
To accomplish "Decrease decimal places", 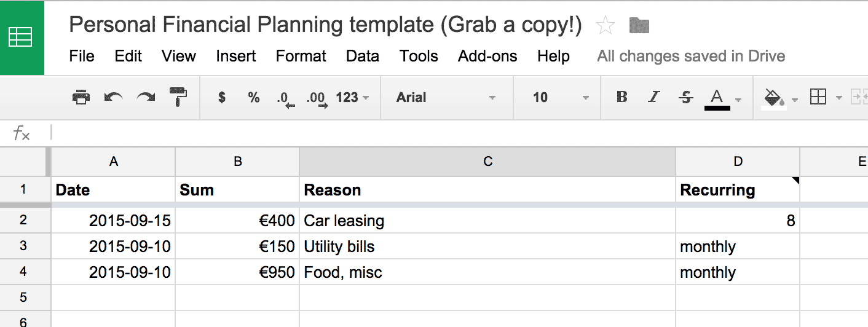I will (285, 98).
